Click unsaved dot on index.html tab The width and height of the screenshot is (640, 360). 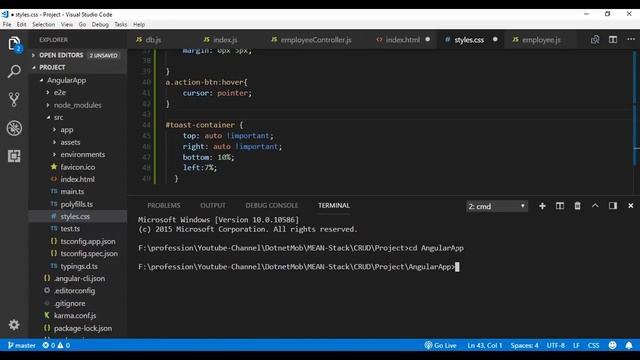(428, 40)
